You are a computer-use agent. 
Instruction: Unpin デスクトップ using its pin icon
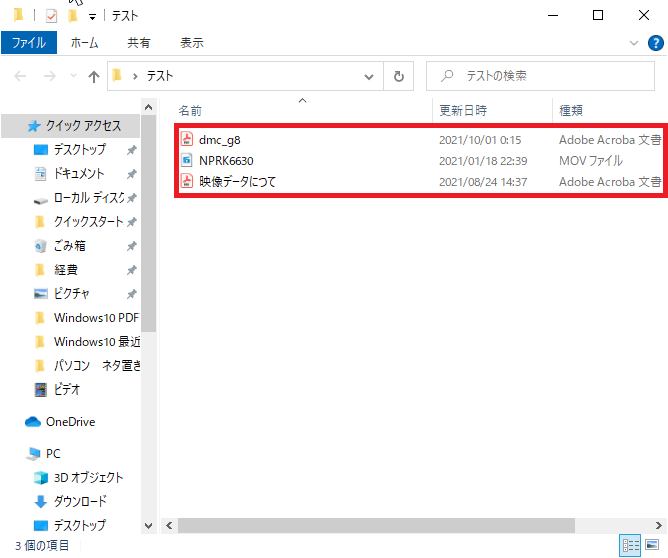(131, 150)
